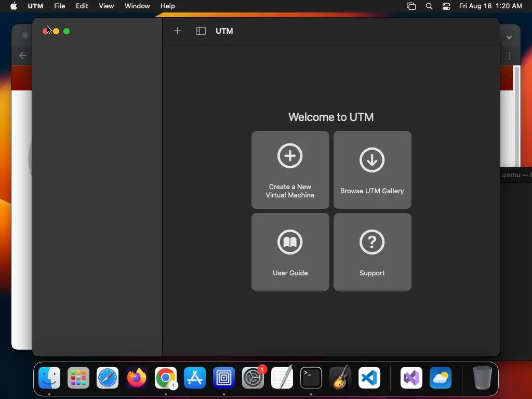Open the Help menu

click(x=168, y=6)
